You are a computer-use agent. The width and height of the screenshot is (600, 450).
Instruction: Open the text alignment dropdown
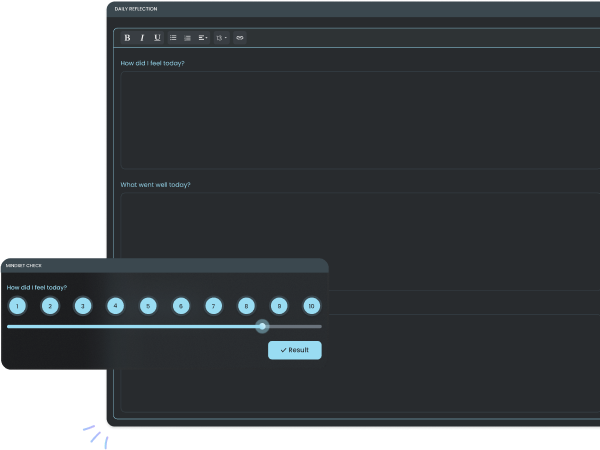[x=203, y=38]
